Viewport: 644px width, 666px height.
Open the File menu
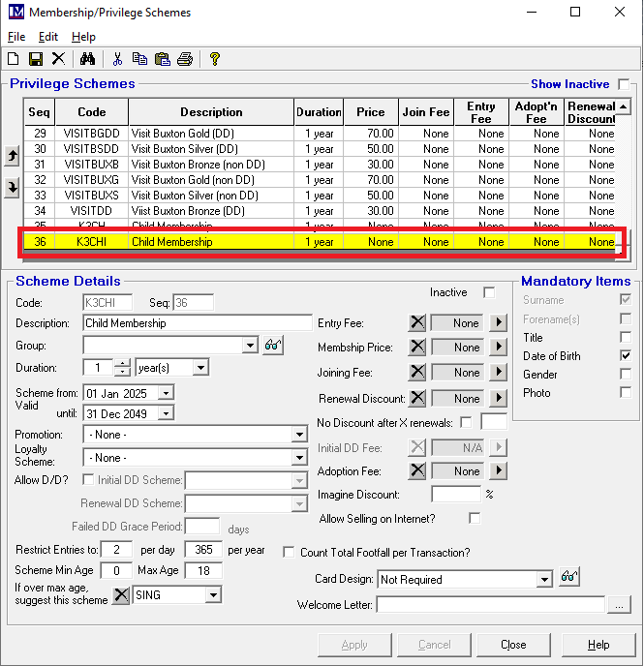(16, 37)
